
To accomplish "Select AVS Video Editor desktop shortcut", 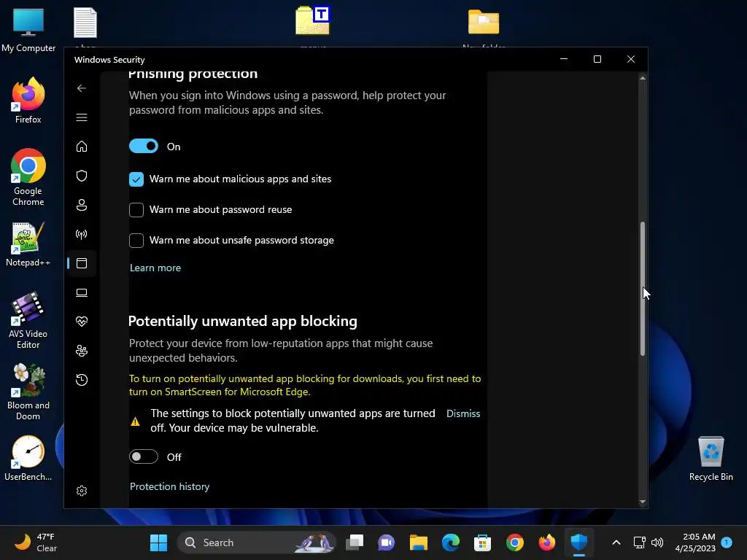I will [28, 321].
